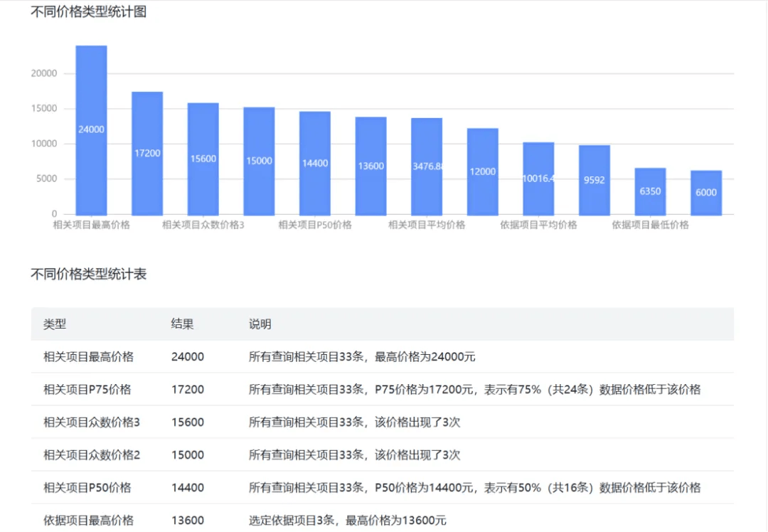
Task: Click x-axis label 相关项目平均价格
Action: [426, 225]
